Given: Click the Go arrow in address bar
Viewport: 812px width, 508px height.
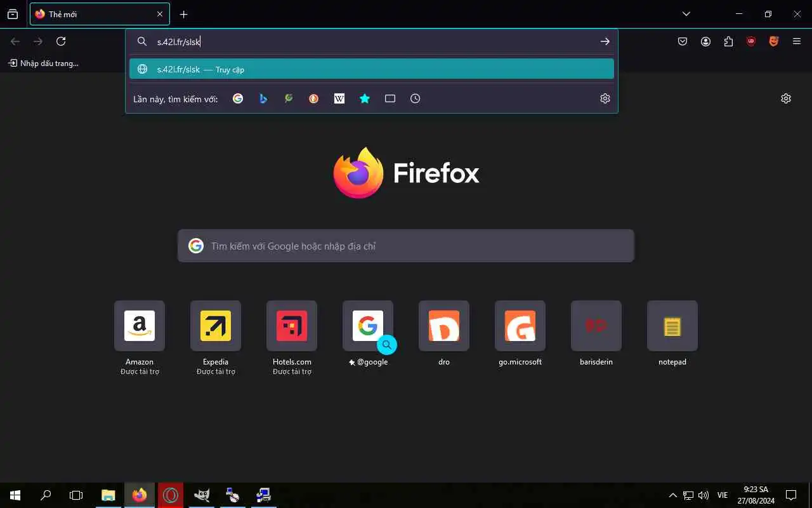Looking at the screenshot, I should (605, 41).
